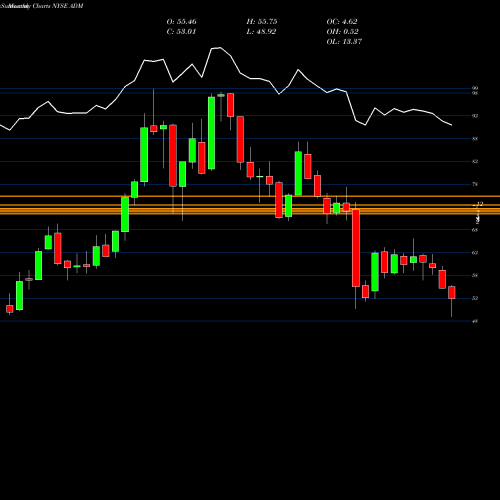Click the 82 price axis label
The image size is (500, 500).
475,161
